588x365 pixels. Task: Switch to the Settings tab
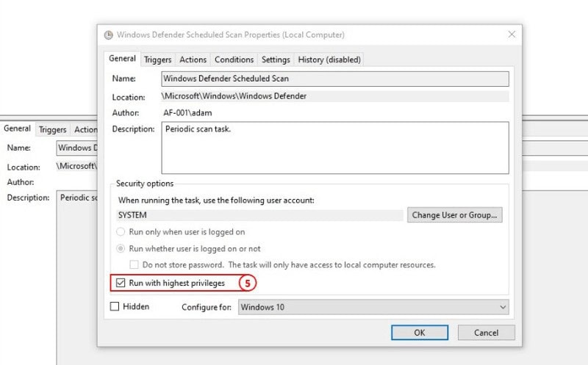(x=276, y=59)
